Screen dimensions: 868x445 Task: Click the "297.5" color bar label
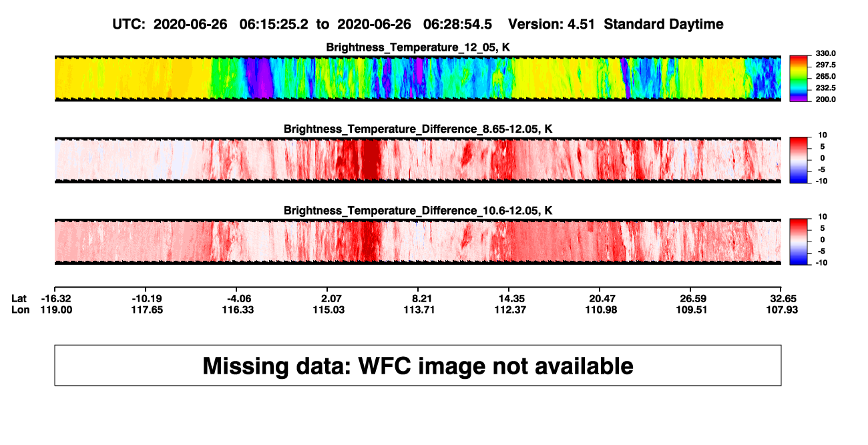(x=827, y=65)
